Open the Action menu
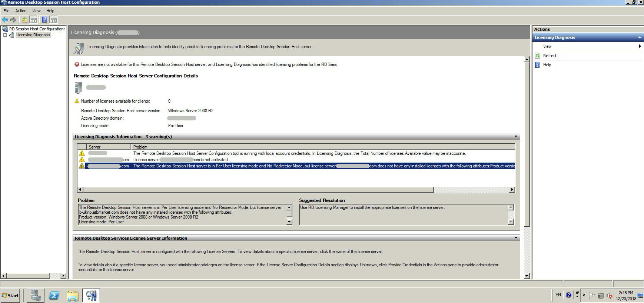Screen dimensions: 644x303 (x=21, y=11)
